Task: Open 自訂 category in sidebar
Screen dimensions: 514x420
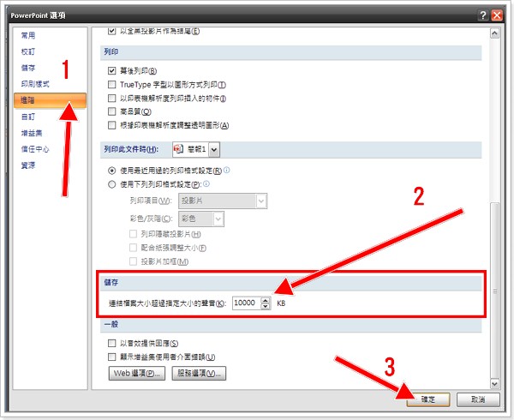Action: [x=28, y=117]
